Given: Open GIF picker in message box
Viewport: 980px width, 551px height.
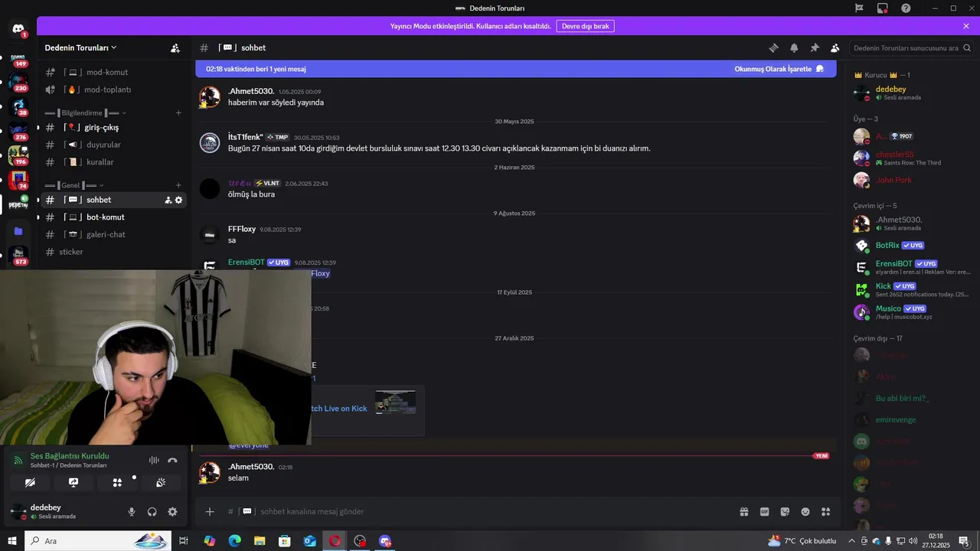Looking at the screenshot, I should click(x=764, y=511).
